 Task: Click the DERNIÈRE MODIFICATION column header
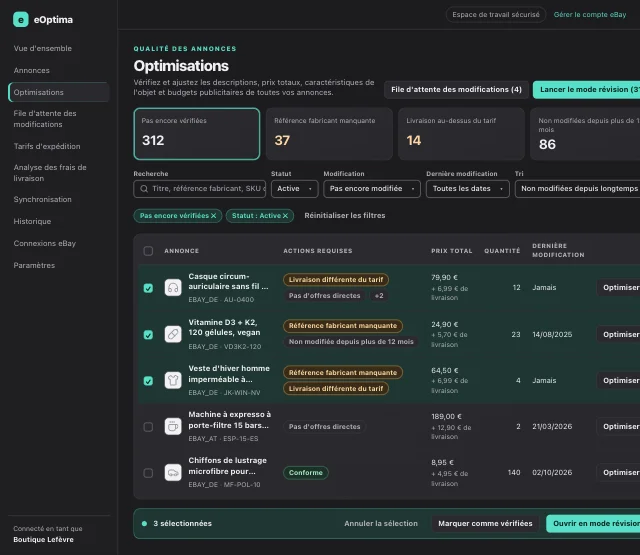click(x=558, y=250)
